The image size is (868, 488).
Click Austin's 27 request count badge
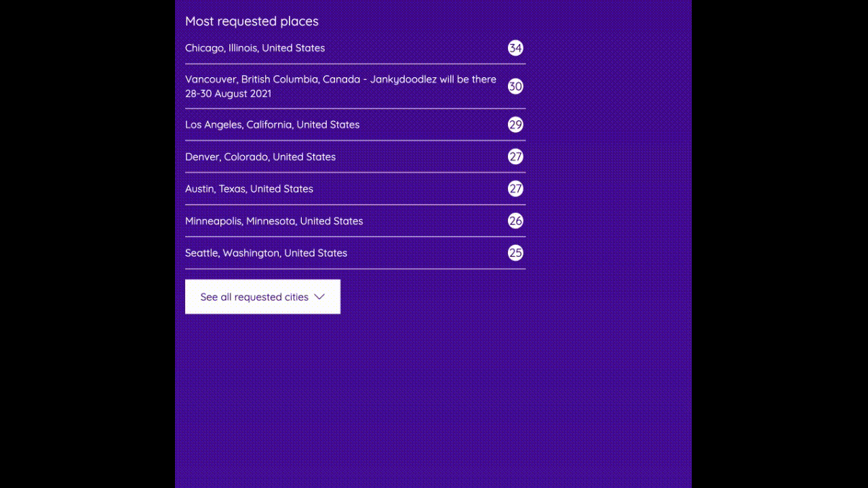click(515, 188)
